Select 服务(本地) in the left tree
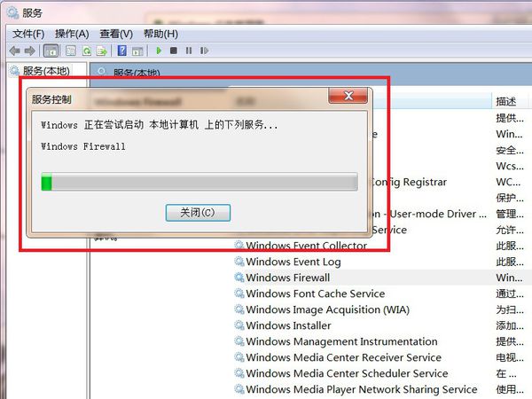This screenshot has height=399, width=532. click(46, 71)
